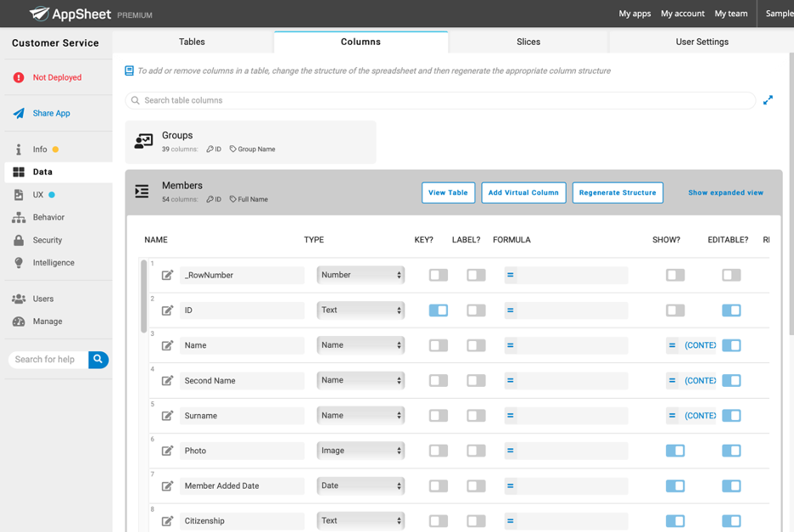
Task: Click the expand arrows icon beside column search
Action: pyautogui.click(x=769, y=100)
